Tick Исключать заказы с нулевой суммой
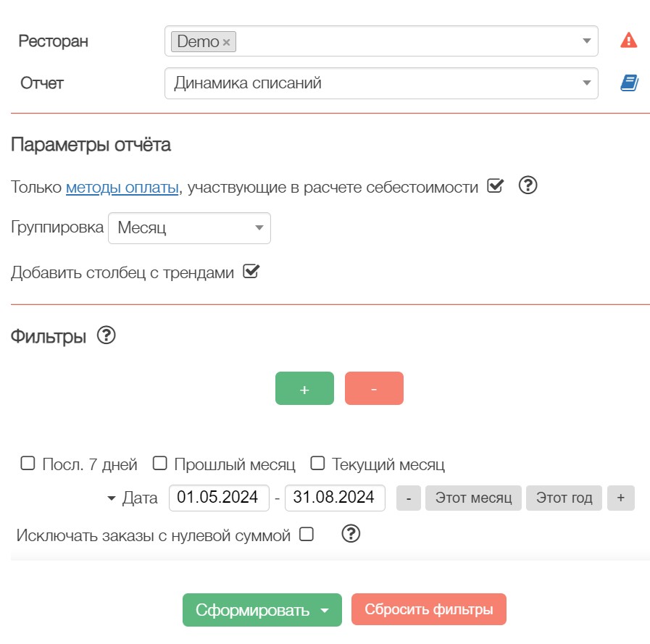This screenshot has width=650, height=644. pos(307,535)
